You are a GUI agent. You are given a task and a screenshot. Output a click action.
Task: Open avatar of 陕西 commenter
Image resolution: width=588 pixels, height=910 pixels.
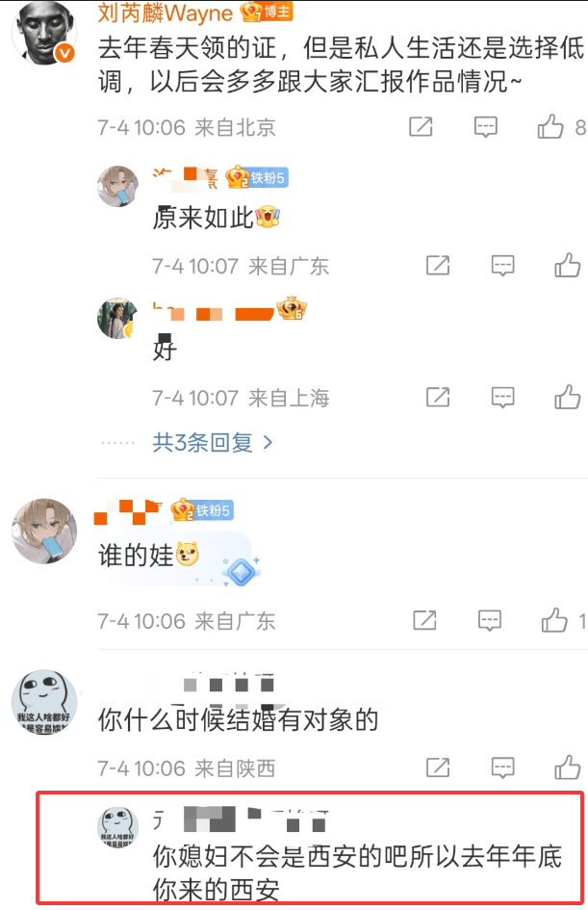pos(44,702)
